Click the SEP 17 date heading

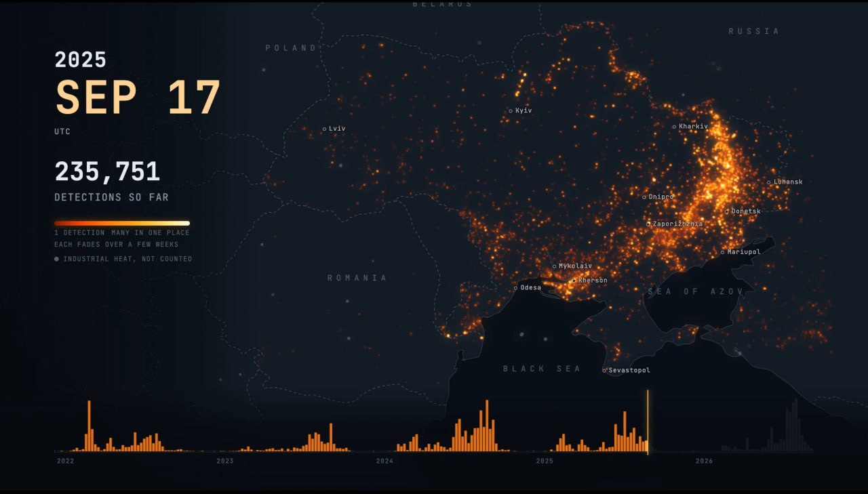(x=138, y=98)
